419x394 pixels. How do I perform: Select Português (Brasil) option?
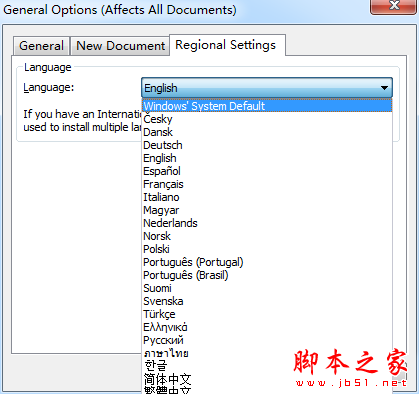tap(267, 275)
